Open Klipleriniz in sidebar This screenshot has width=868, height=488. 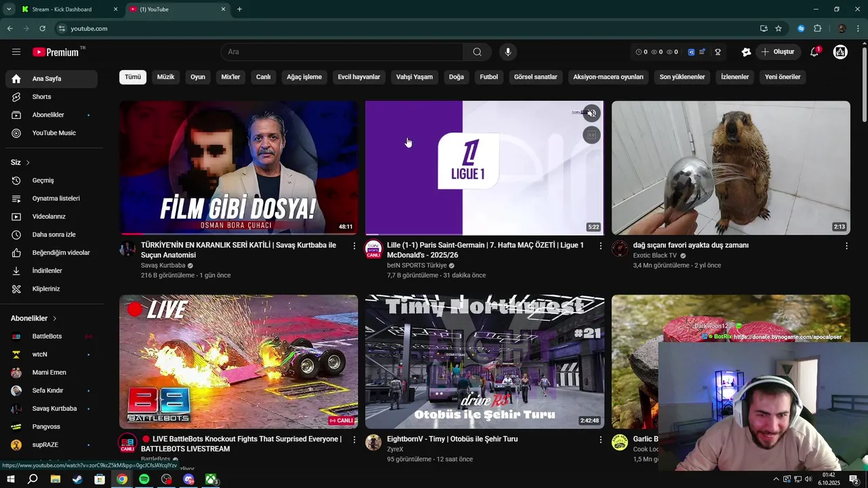tap(52, 289)
